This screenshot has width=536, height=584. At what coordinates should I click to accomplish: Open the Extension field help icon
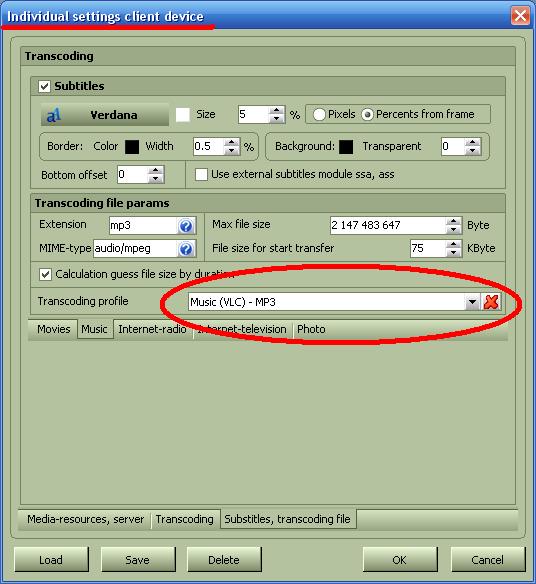click(x=185, y=226)
